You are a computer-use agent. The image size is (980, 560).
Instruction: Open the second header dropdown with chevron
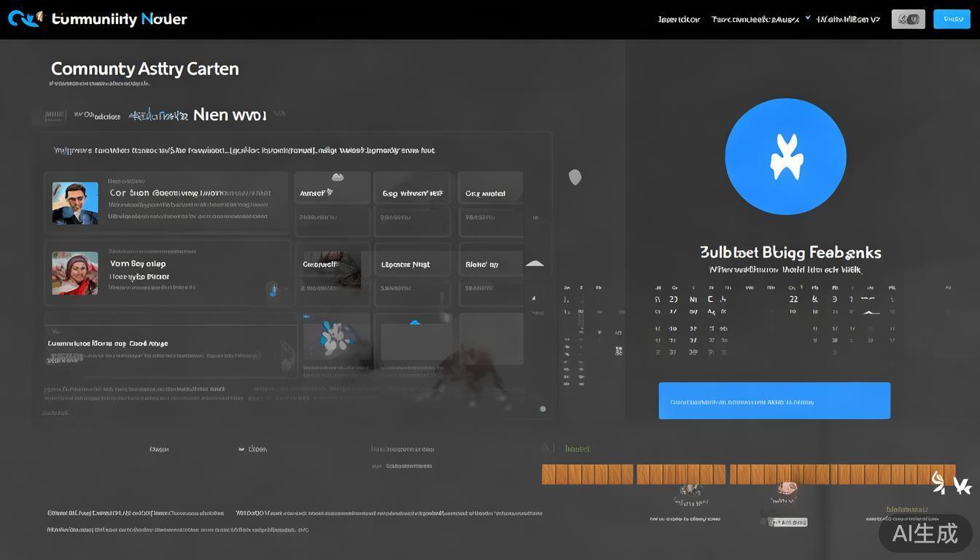(x=760, y=20)
